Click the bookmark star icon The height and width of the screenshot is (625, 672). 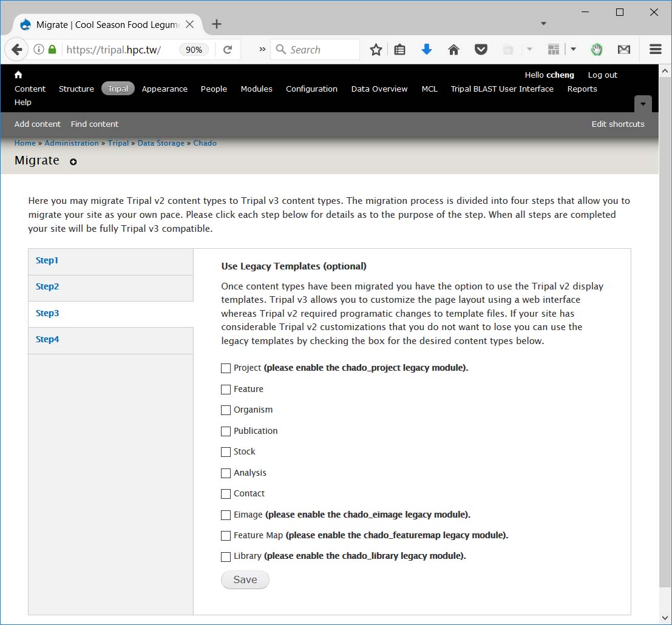click(376, 50)
